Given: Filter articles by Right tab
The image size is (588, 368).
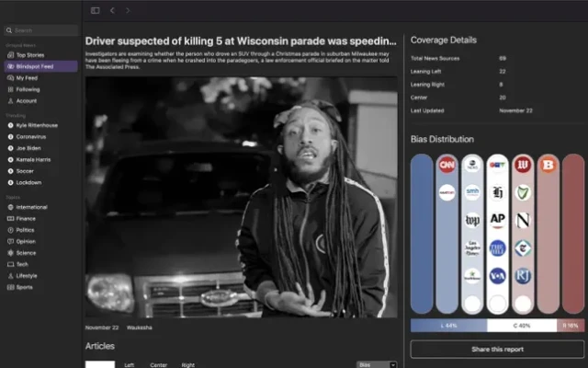Looking at the screenshot, I should point(187,365).
